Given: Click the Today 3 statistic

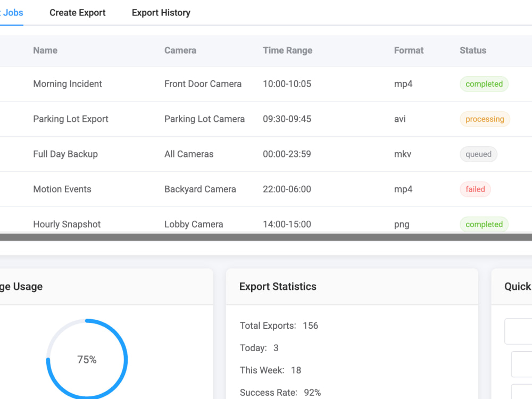Looking at the screenshot, I should click(259, 348).
